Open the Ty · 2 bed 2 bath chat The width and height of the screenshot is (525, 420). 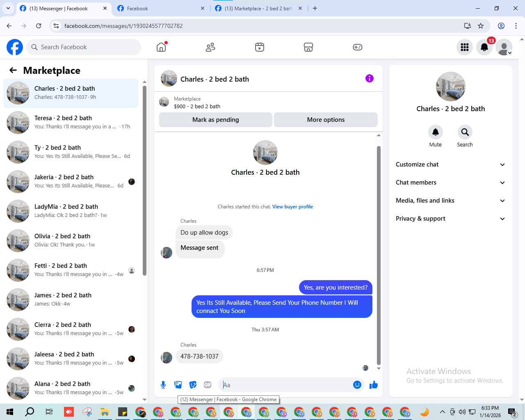click(71, 152)
